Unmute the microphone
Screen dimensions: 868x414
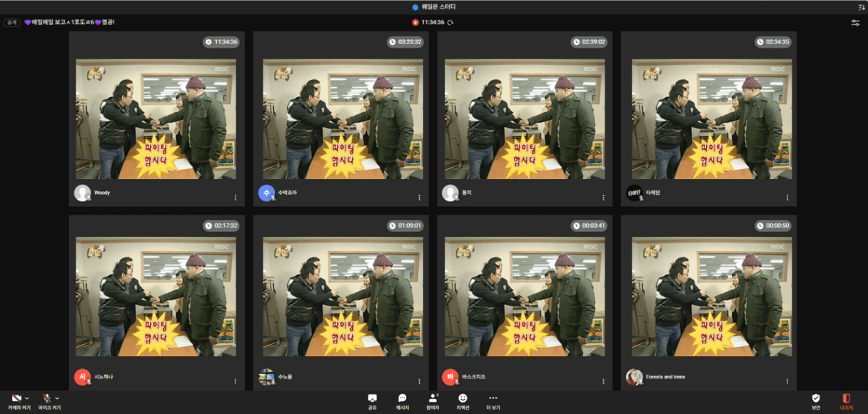coord(46,398)
